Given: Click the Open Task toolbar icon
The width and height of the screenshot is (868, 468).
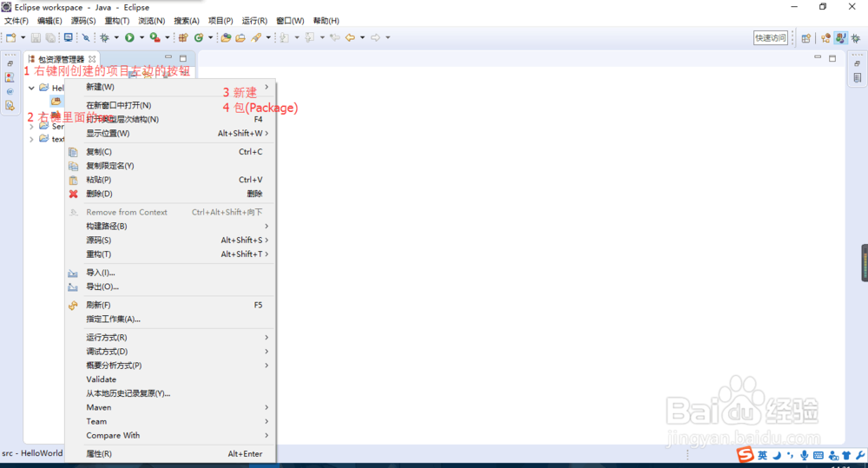Looking at the screenshot, I should [240, 37].
